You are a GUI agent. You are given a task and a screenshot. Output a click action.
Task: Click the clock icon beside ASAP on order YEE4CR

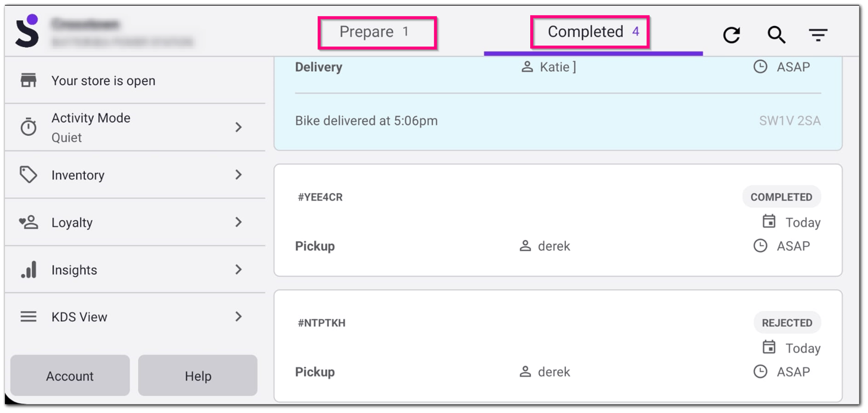tap(761, 246)
